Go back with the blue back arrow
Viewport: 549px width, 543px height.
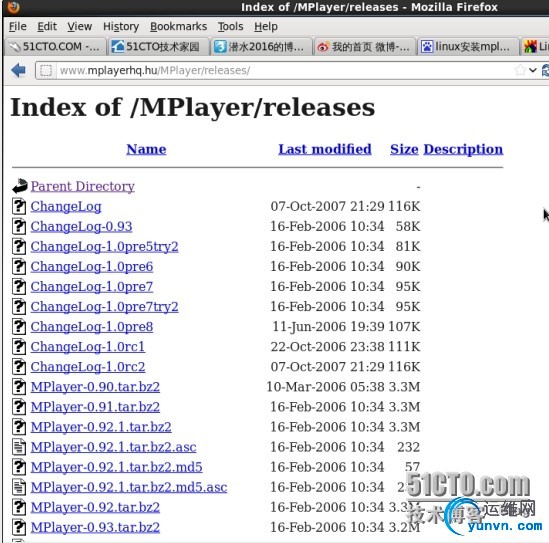click(x=18, y=70)
